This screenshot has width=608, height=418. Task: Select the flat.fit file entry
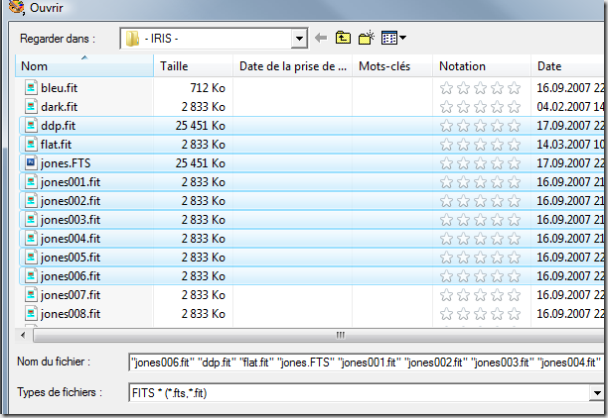coord(56,144)
